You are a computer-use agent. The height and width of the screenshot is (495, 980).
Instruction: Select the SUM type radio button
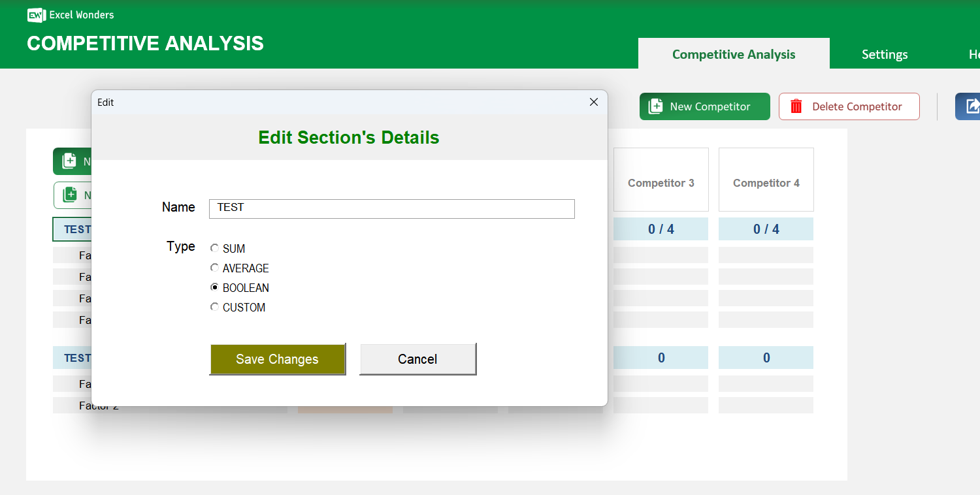[x=214, y=248]
